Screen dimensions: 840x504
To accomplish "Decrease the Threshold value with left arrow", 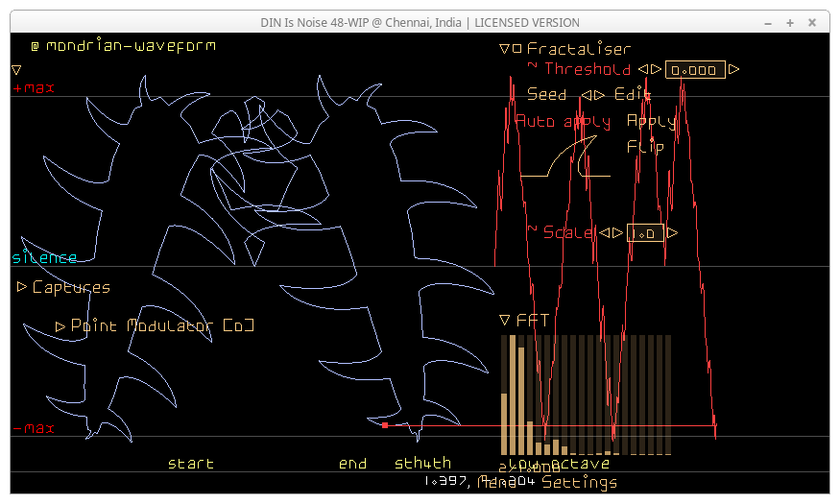I will 643,69.
